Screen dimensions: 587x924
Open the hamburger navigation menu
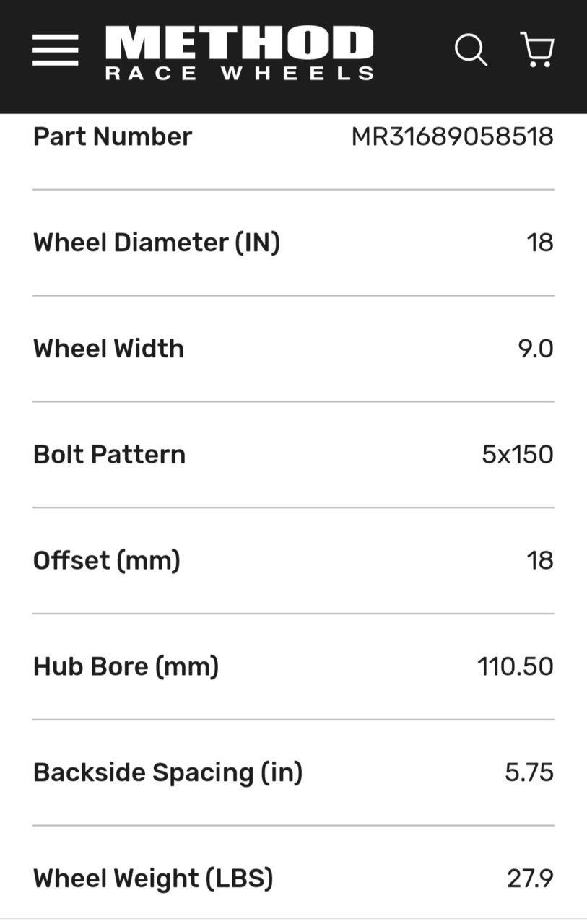(56, 51)
